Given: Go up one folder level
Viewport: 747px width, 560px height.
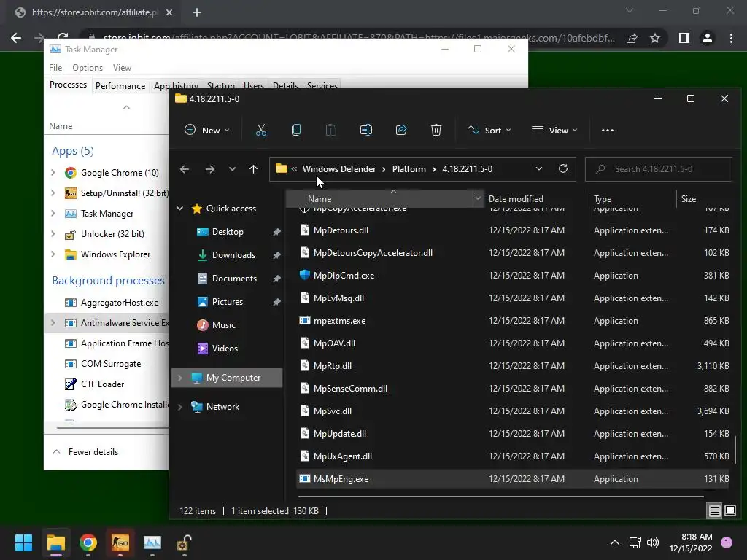Looking at the screenshot, I should tap(253, 169).
